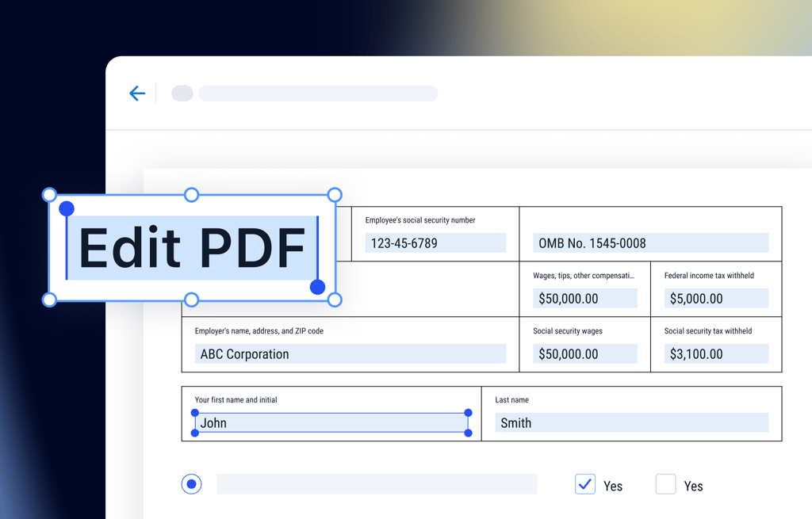Click the top-right resize handle of Edit PDF box
812x519 pixels.
point(335,195)
